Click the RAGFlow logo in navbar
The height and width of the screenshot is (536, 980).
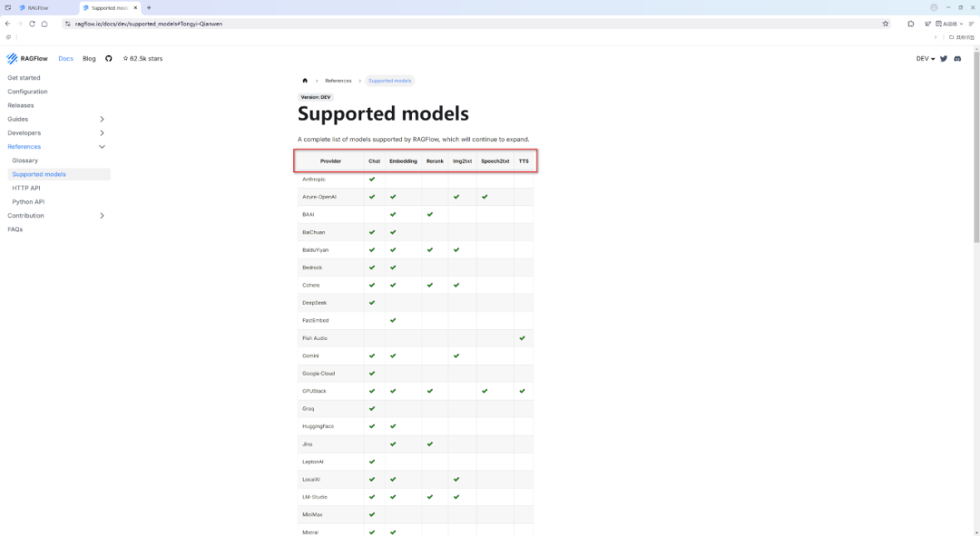27,59
